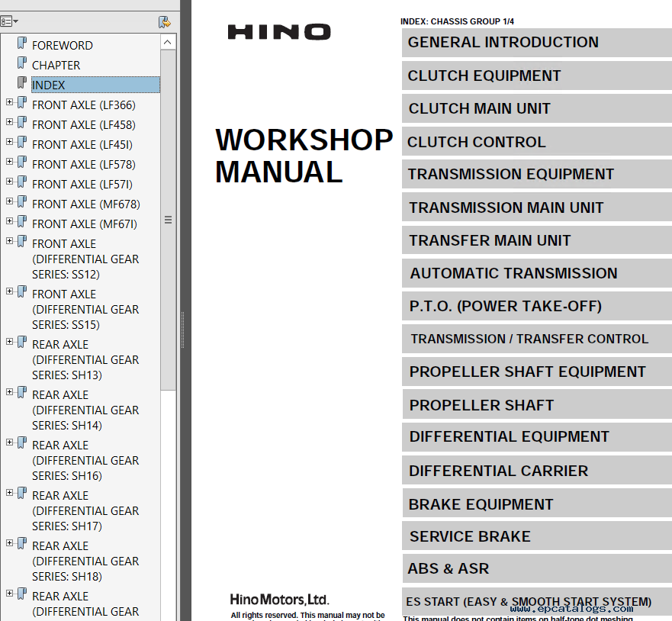Click bookmark icon beside FRONT AXLE (LF458)
Image resolution: width=672 pixels, height=621 pixels.
[22, 122]
